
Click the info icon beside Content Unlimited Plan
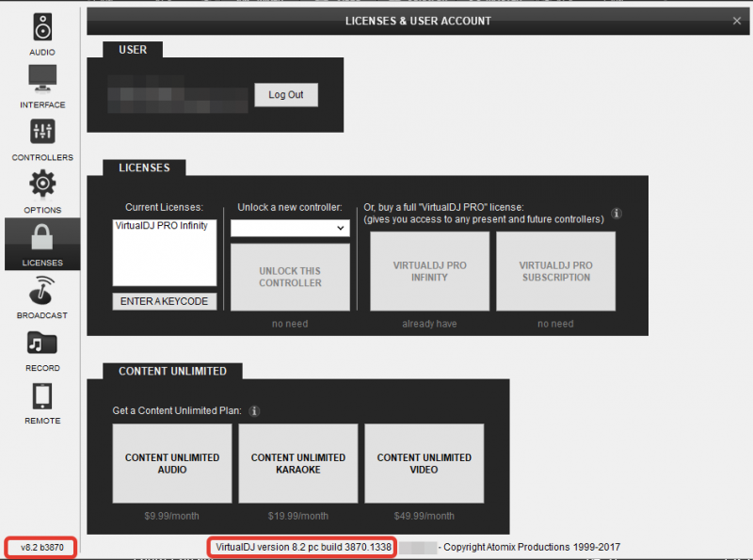254,411
